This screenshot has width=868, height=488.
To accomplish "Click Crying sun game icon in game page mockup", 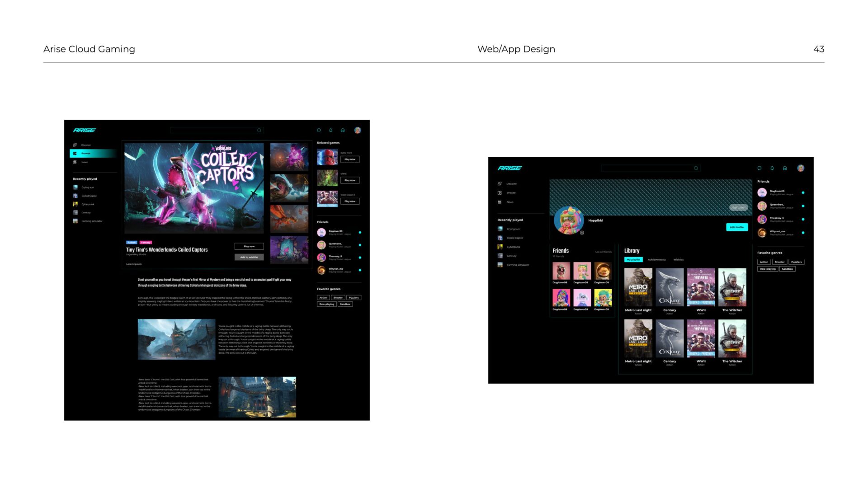I will pyautogui.click(x=75, y=187).
